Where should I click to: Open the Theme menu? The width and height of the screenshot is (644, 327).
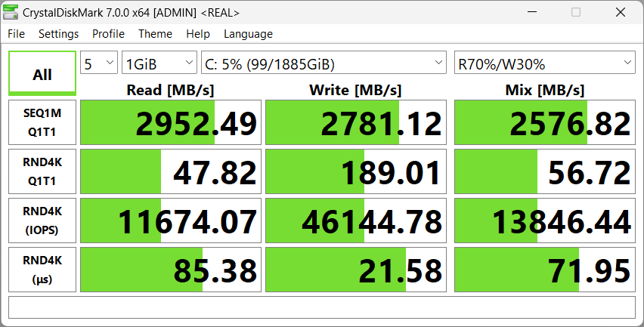click(x=155, y=34)
